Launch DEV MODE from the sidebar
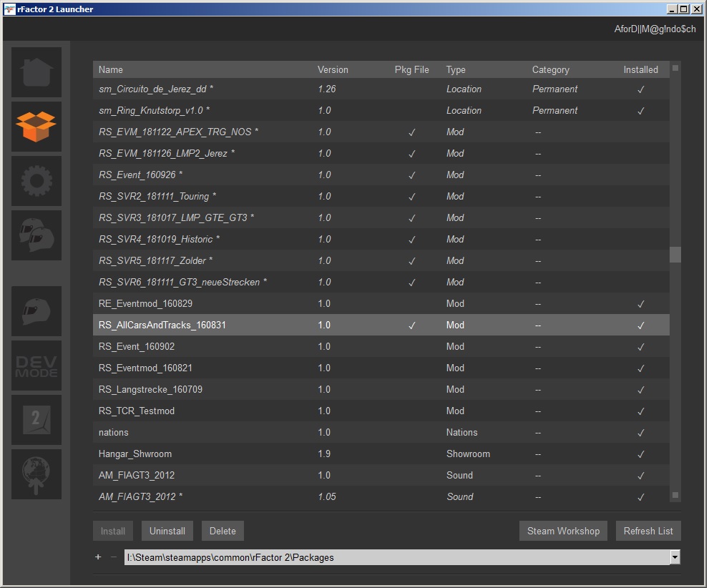709x588 pixels. [x=36, y=366]
